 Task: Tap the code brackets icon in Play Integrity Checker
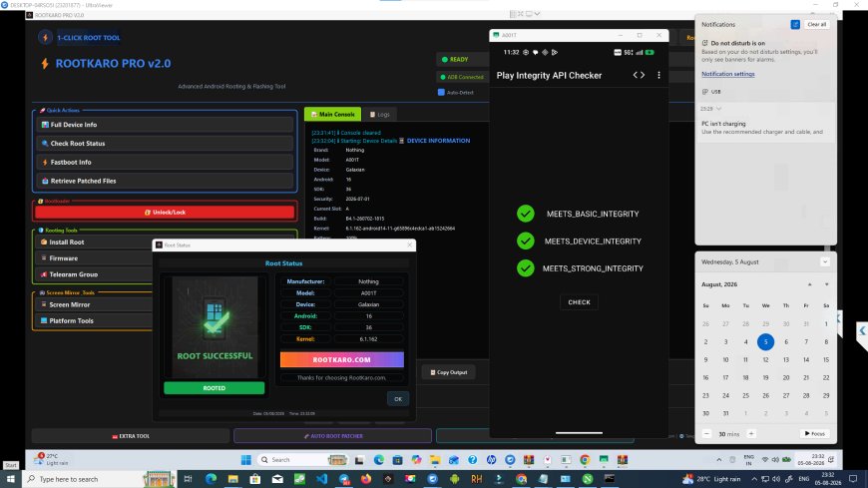[x=639, y=75]
